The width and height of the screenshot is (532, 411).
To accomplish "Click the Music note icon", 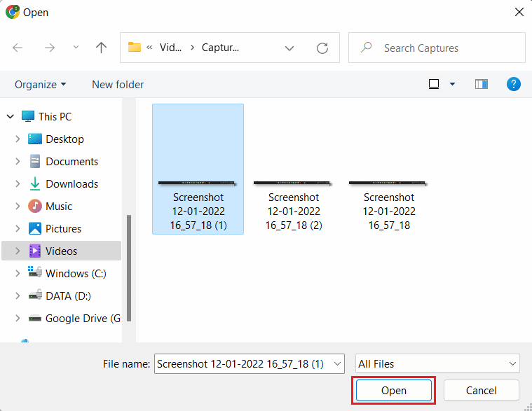I will (x=34, y=206).
